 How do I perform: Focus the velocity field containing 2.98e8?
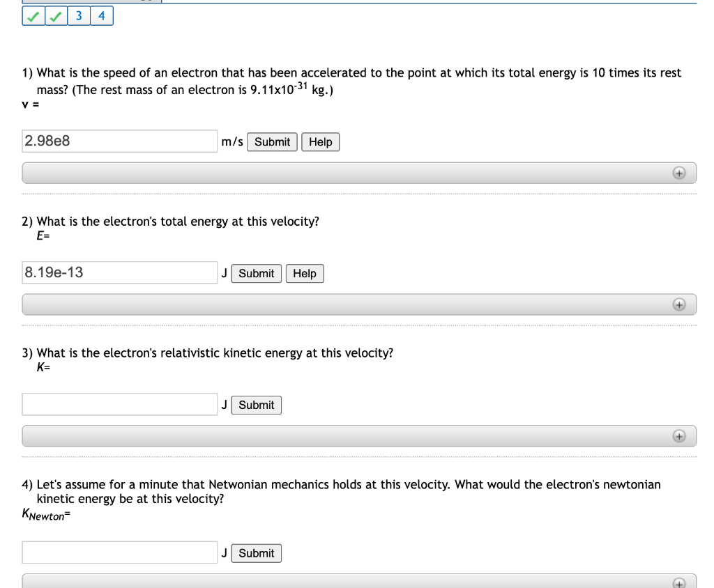120,141
